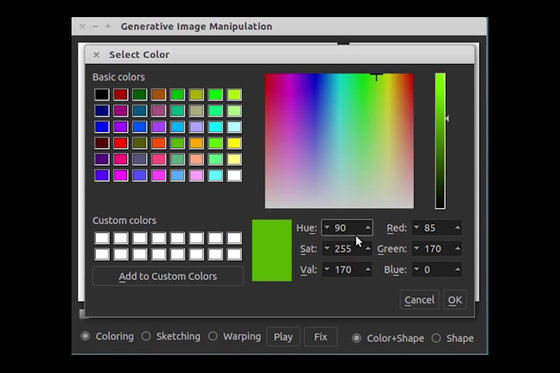Pick the light pink swatch in bottom row

[196, 175]
